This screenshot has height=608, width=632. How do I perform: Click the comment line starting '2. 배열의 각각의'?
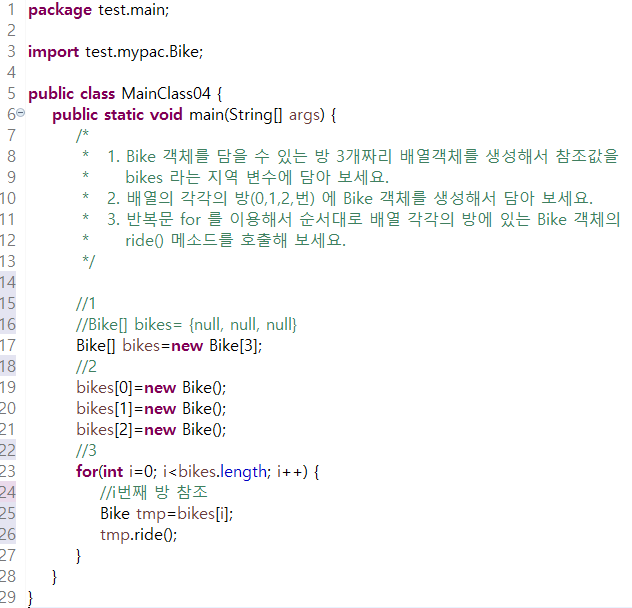pyautogui.click(x=350, y=198)
